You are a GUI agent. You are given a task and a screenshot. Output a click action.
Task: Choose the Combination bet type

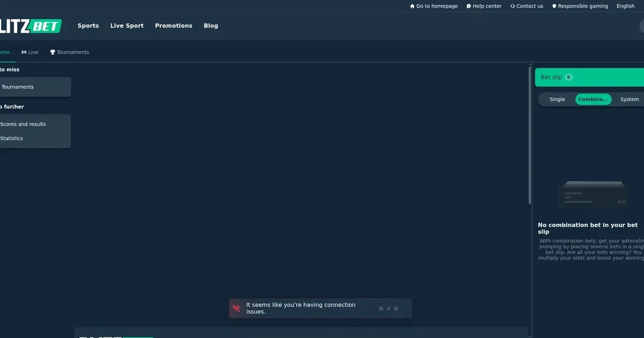point(593,99)
